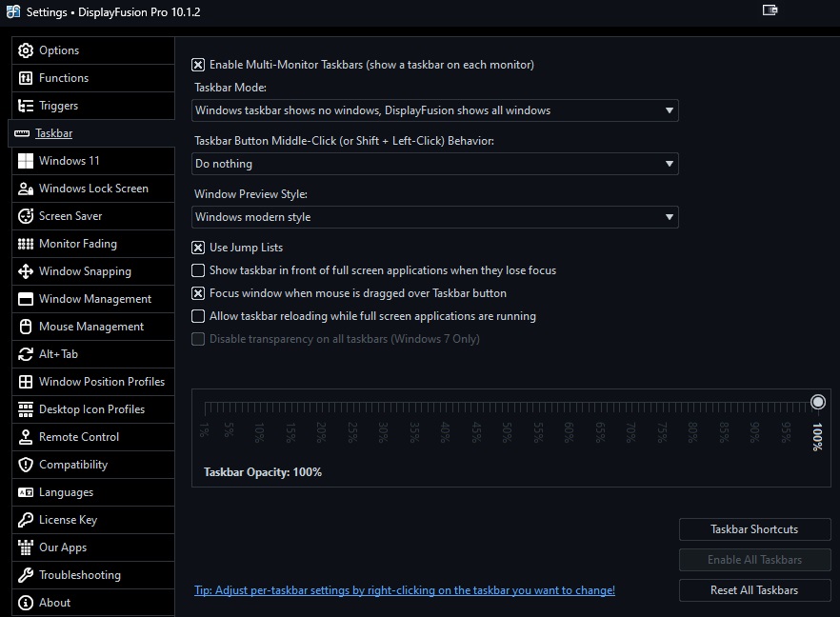The height and width of the screenshot is (617, 840).
Task: Open the Window Position Profiles section
Action: [101, 382]
